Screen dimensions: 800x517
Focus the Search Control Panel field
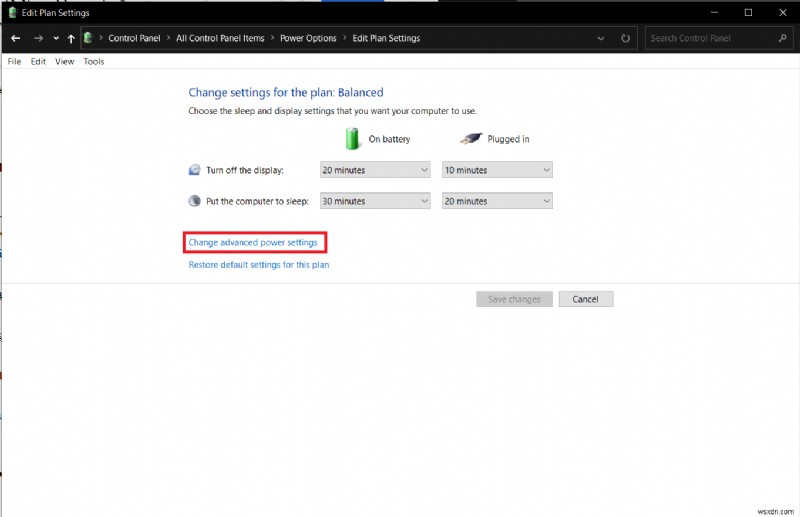point(719,38)
